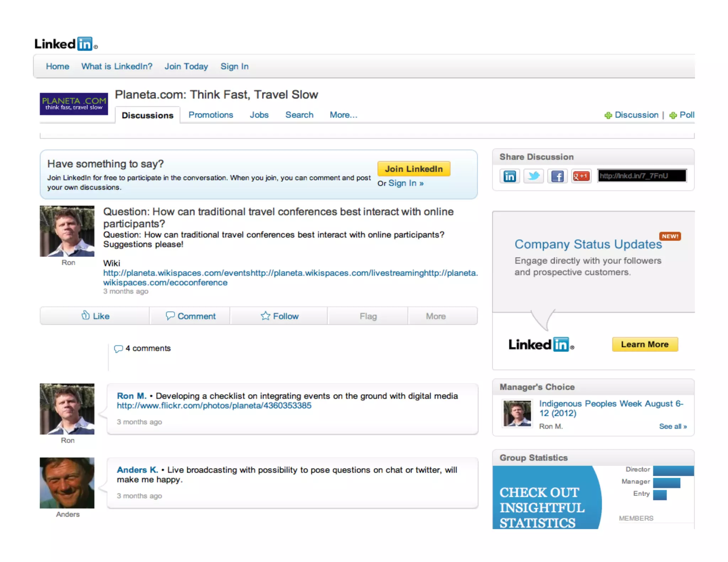
Task: Share discussion on Facebook icon
Action: point(557,176)
